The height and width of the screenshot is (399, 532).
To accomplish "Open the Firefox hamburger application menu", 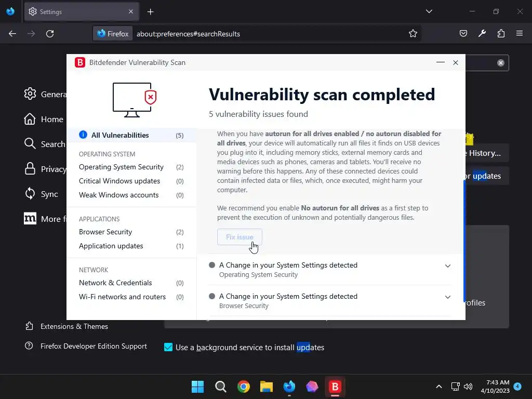I will pyautogui.click(x=520, y=33).
